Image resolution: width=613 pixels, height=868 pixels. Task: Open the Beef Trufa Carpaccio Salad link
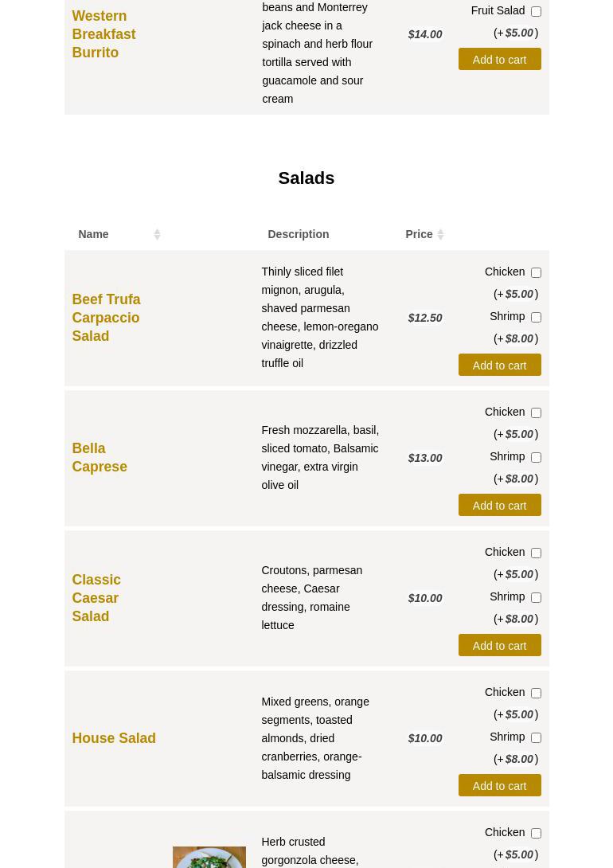(106, 318)
